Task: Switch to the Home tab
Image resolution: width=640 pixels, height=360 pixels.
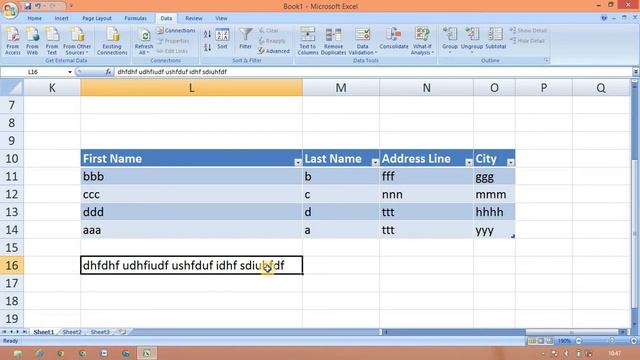Action: pos(35,18)
